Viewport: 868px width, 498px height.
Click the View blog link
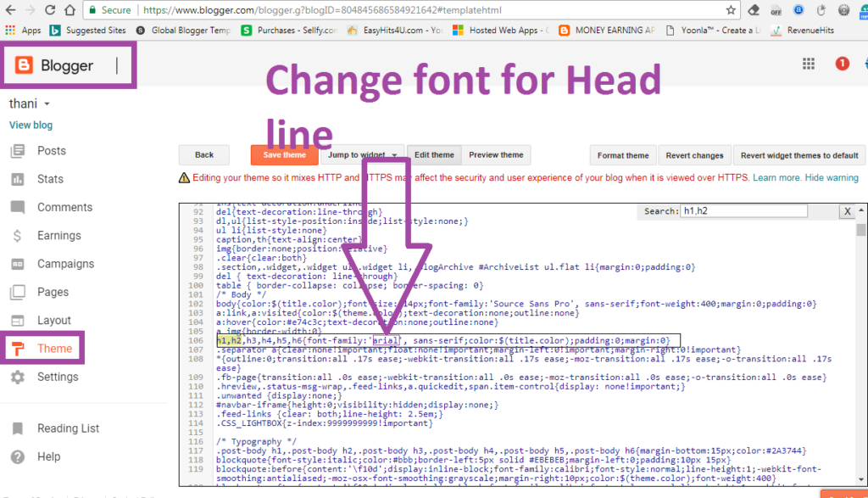click(x=31, y=126)
